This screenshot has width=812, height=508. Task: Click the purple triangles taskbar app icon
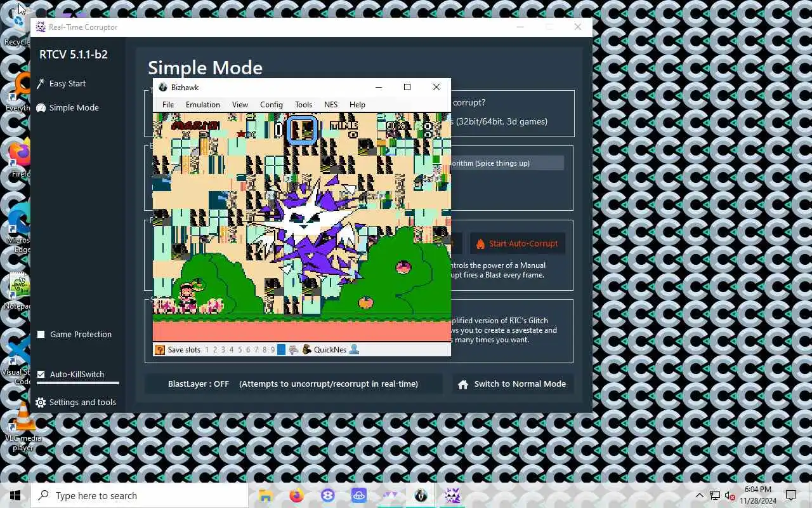click(390, 495)
